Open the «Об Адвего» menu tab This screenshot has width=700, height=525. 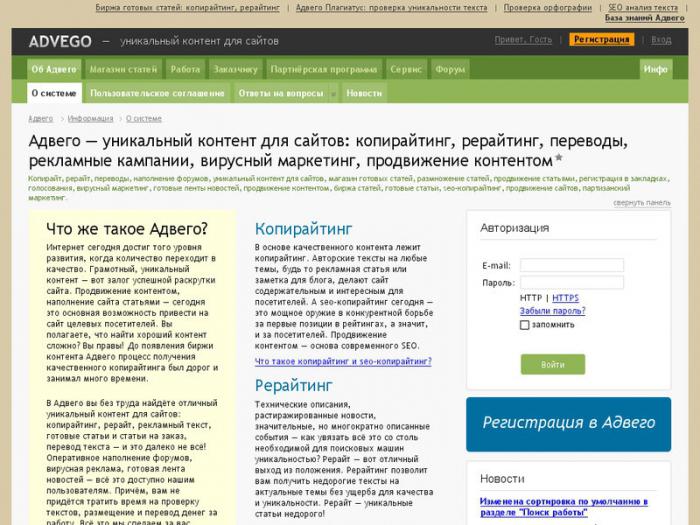click(54, 70)
